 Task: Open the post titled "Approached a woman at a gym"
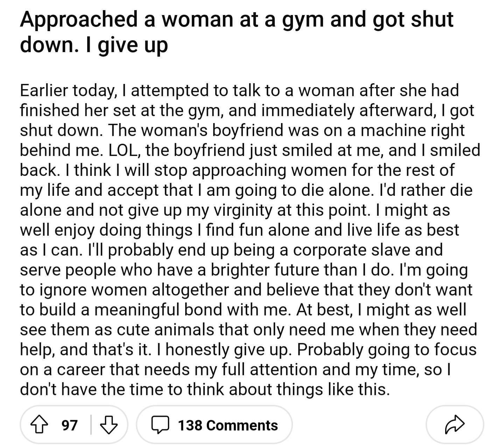pos(237,32)
